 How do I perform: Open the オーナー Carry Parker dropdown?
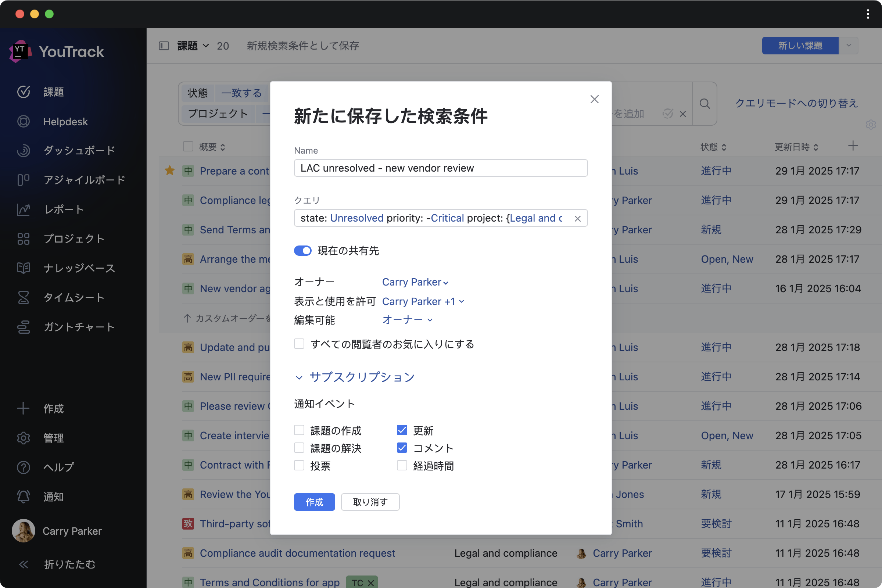[415, 282]
